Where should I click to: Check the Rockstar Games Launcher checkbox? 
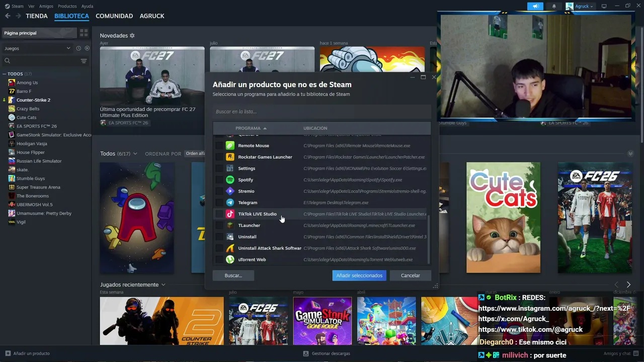click(218, 157)
